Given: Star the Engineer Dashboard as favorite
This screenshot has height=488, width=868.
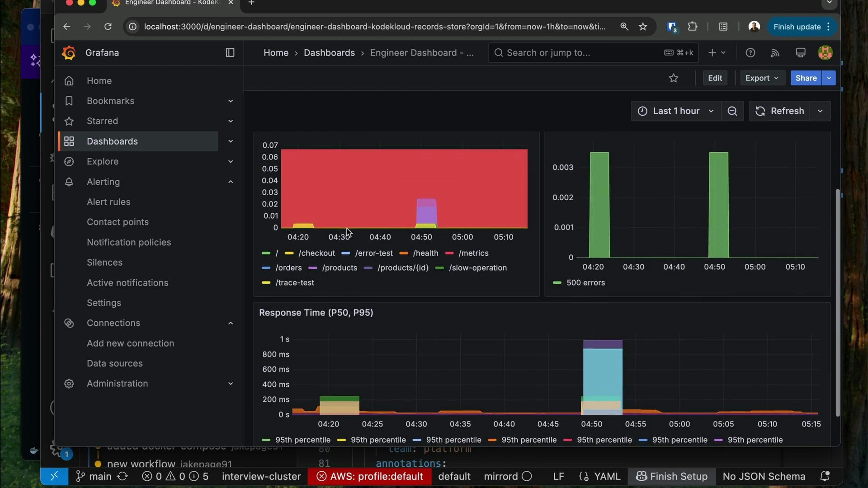Looking at the screenshot, I should click(x=674, y=78).
